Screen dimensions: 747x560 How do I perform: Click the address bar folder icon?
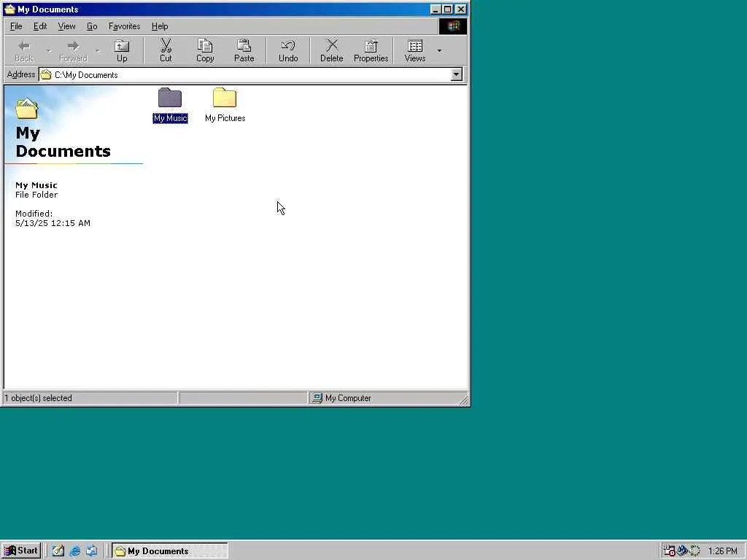[46, 75]
